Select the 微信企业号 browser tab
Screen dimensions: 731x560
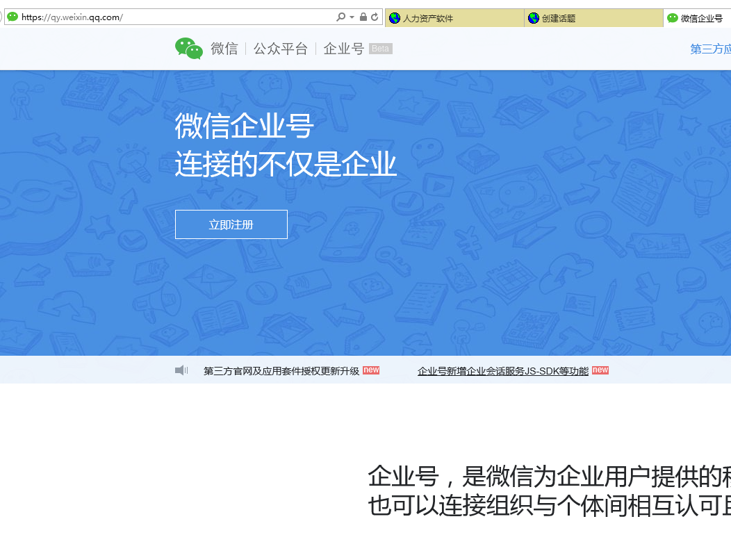coord(697,18)
